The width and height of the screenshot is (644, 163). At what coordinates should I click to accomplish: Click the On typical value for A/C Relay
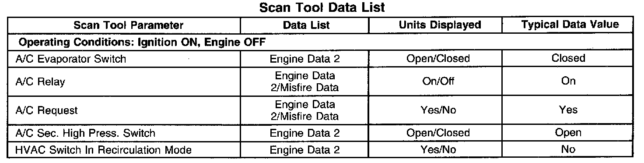(569, 81)
